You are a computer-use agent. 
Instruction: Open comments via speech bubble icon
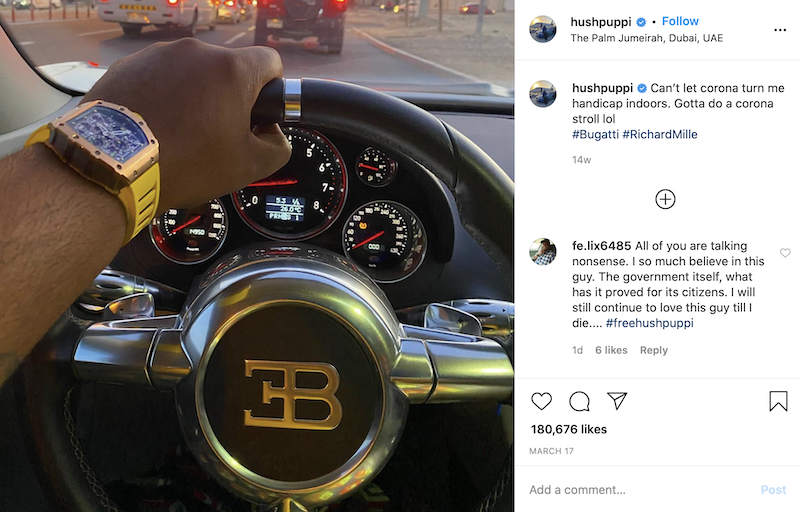point(580,401)
